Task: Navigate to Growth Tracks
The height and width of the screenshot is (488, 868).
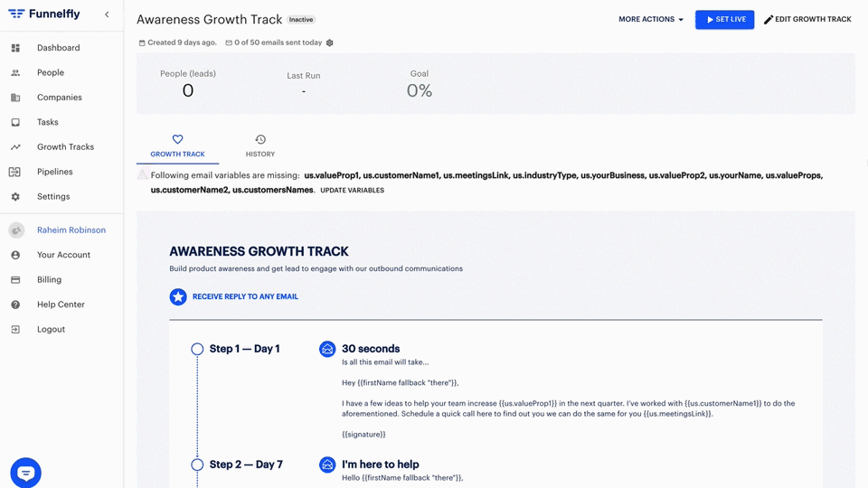Action: pyautogui.click(x=65, y=147)
